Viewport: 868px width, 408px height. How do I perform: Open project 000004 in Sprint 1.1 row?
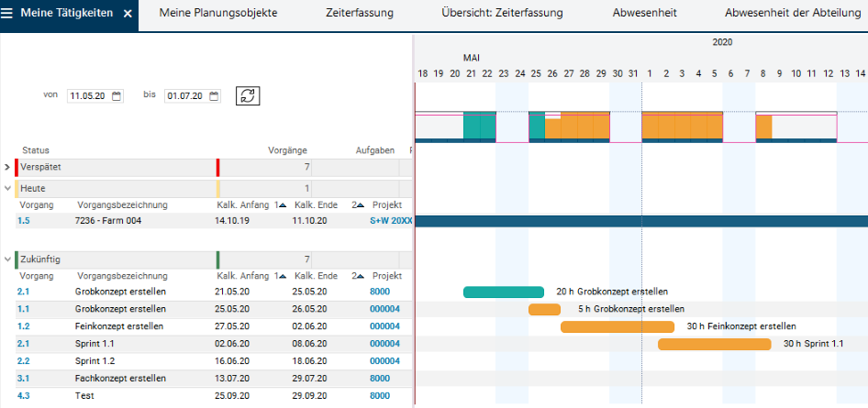coord(384,344)
